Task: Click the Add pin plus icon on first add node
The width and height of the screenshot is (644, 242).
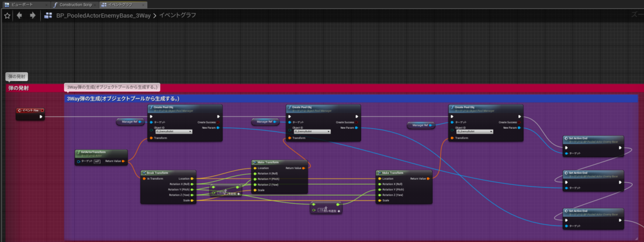Action: (x=238, y=193)
